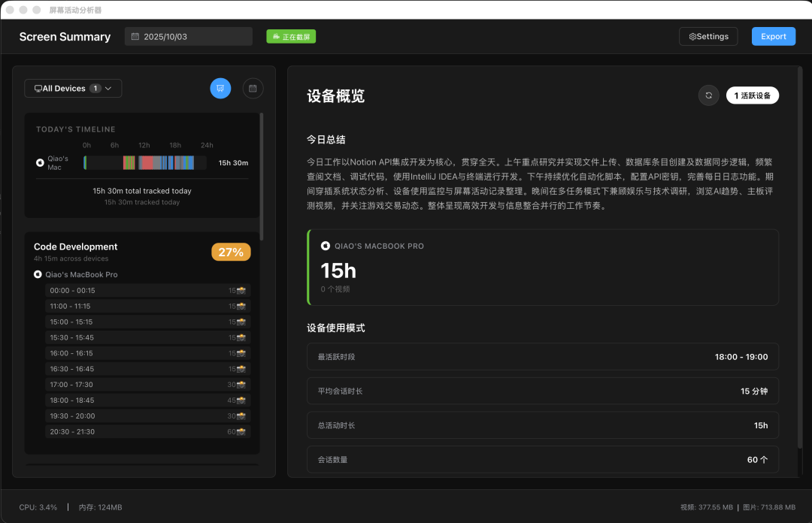
Task: Click the red segment in today's timeline bar
Action: [x=148, y=162]
